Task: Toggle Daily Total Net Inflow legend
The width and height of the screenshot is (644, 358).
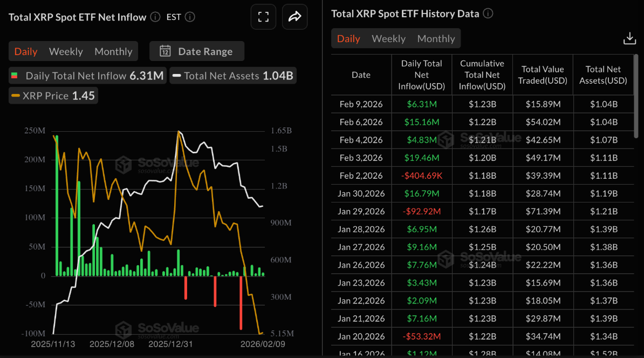Action: pyautogui.click(x=86, y=76)
